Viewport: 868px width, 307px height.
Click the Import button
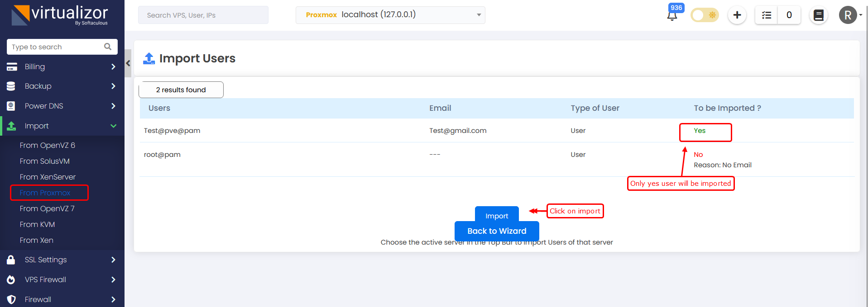tap(497, 214)
